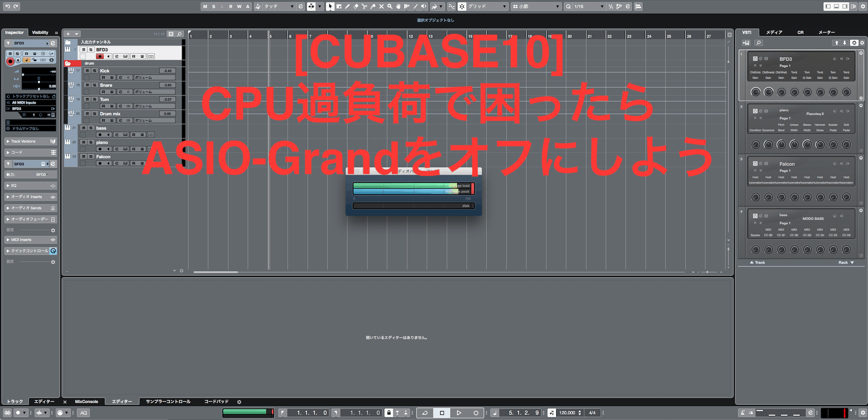This screenshot has width=868, height=420.
Task: Mute the BFD3 track
Action: coord(83,49)
